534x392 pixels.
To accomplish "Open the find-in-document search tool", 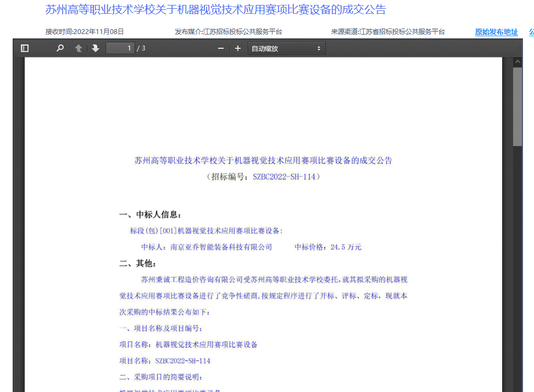I will [60, 48].
